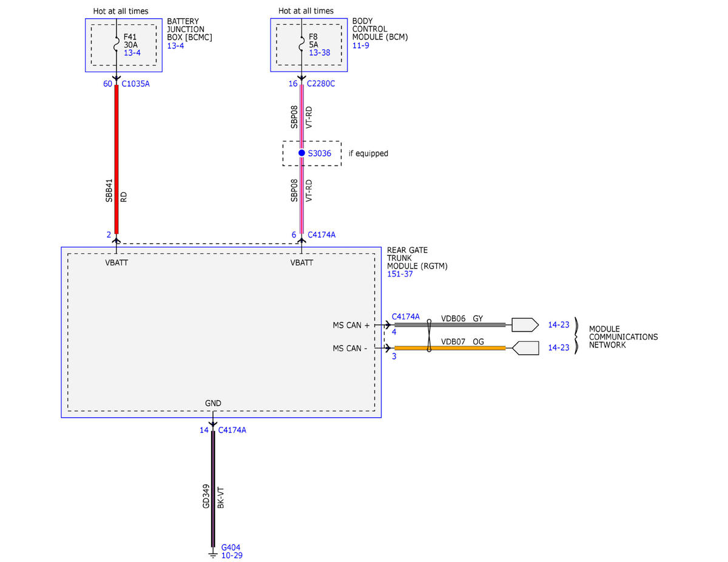The image size is (728, 562).
Task: Click the 'if equipped' note
Action: tap(368, 153)
